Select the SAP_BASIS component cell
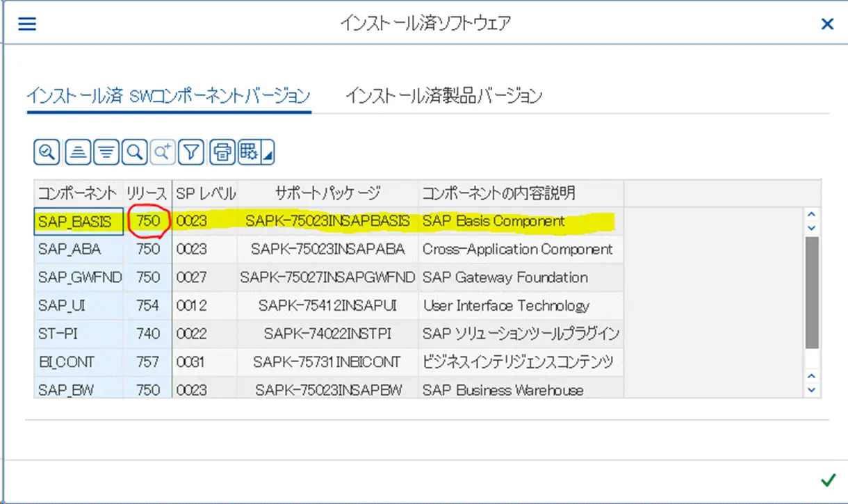848x504 pixels. pos(79,221)
